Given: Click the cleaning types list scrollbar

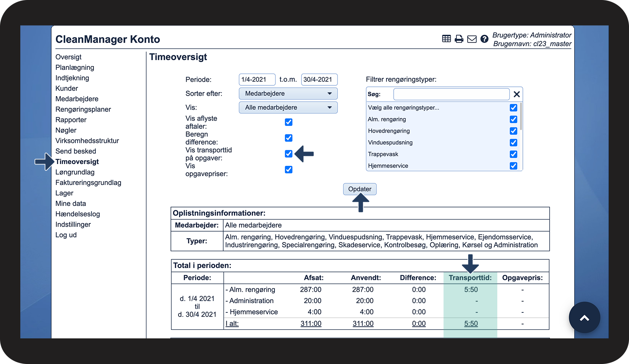Looking at the screenshot, I should point(521,117).
